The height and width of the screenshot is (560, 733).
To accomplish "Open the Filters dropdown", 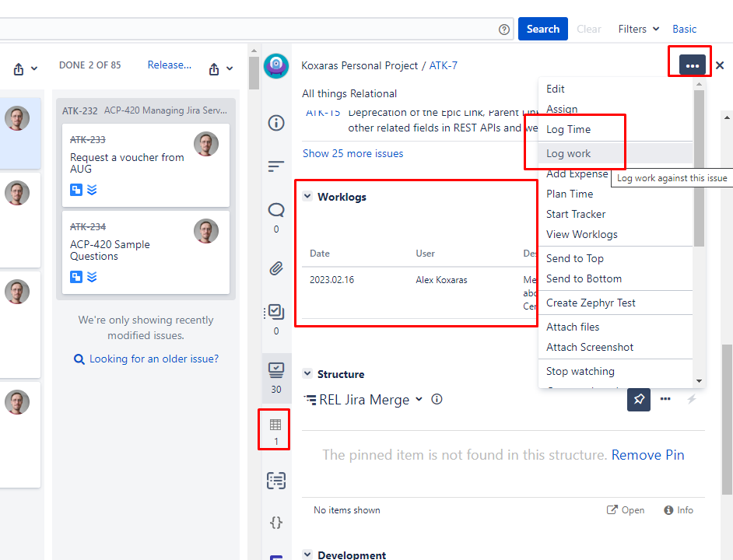I will (x=639, y=29).
